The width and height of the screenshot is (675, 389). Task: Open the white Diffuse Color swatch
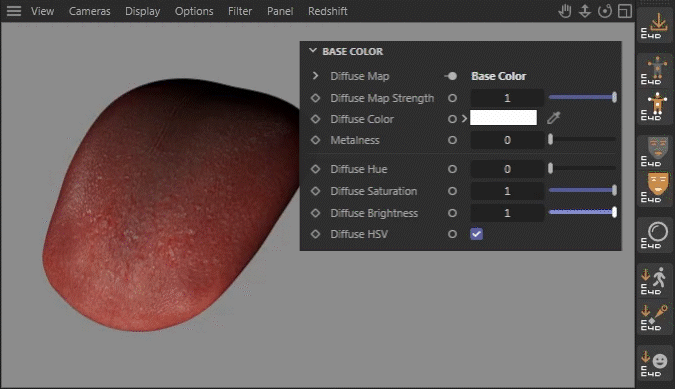(x=503, y=117)
